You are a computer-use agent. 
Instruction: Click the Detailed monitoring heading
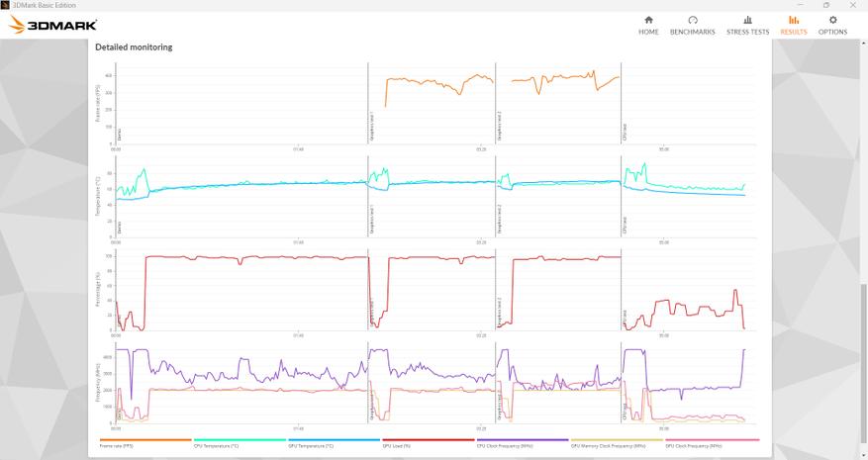pos(134,47)
